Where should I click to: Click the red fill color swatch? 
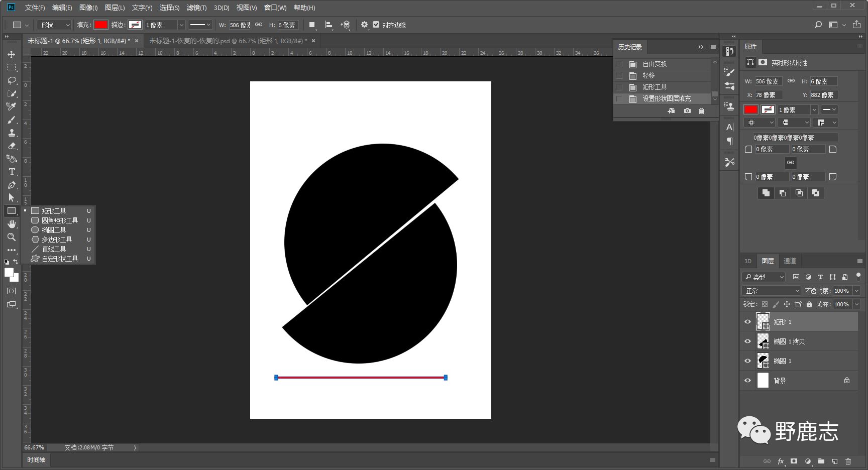101,25
